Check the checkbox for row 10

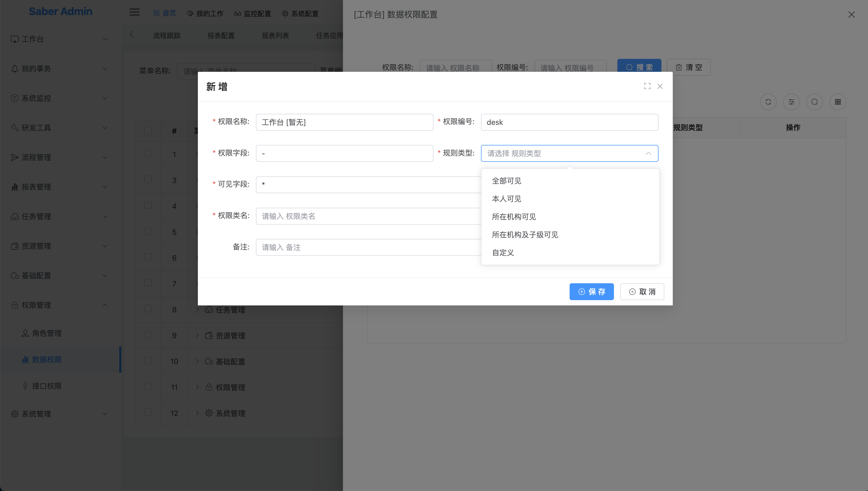(x=148, y=361)
